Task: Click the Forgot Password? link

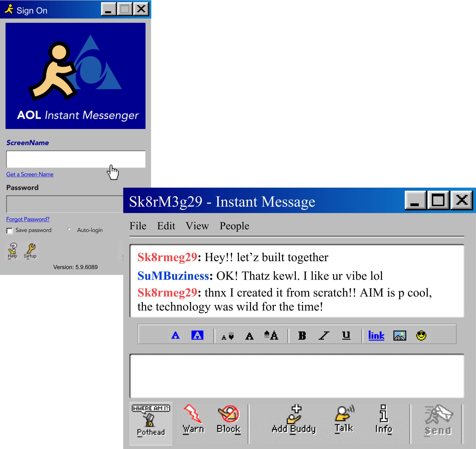Action: click(28, 219)
